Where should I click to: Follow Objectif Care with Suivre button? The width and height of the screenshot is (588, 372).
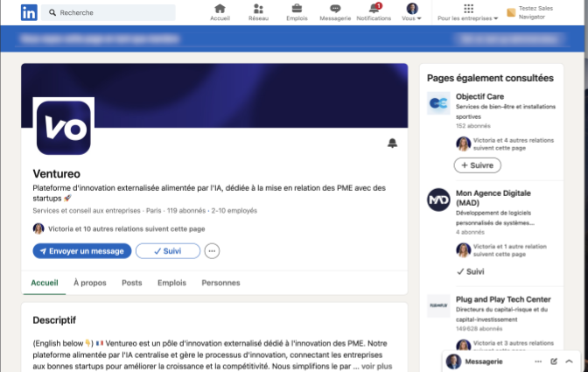tap(478, 165)
